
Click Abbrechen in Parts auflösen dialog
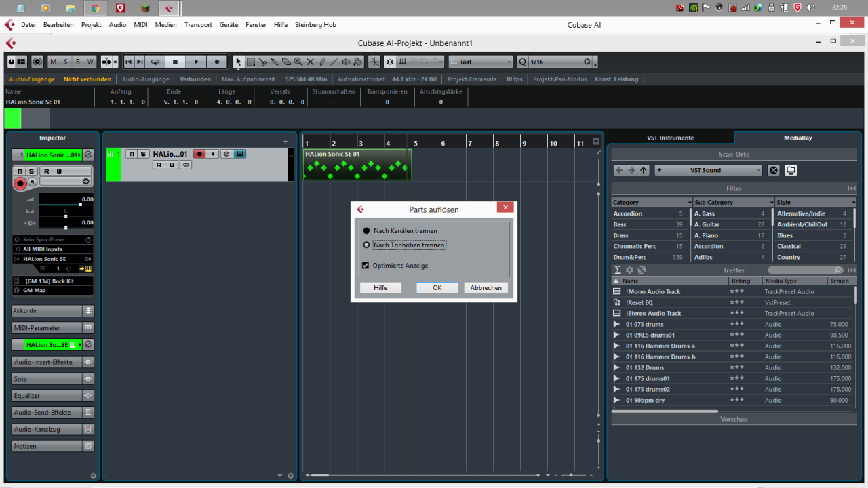pos(486,288)
